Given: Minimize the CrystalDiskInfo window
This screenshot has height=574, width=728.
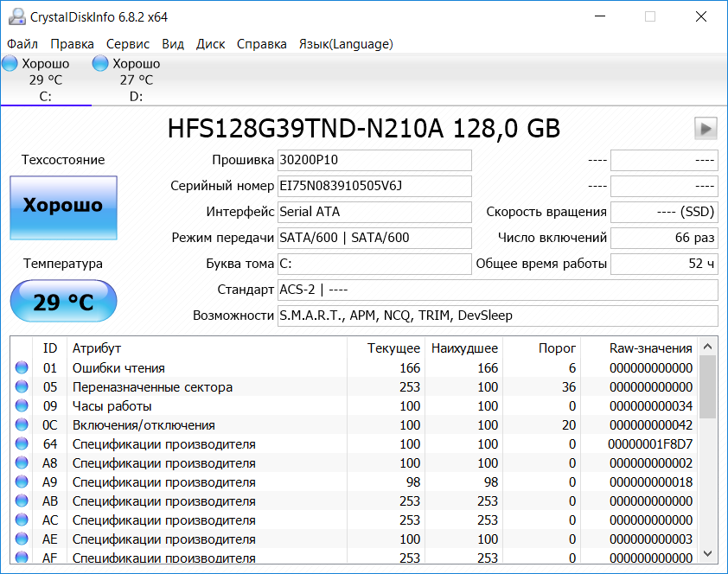Looking at the screenshot, I should click(x=600, y=16).
